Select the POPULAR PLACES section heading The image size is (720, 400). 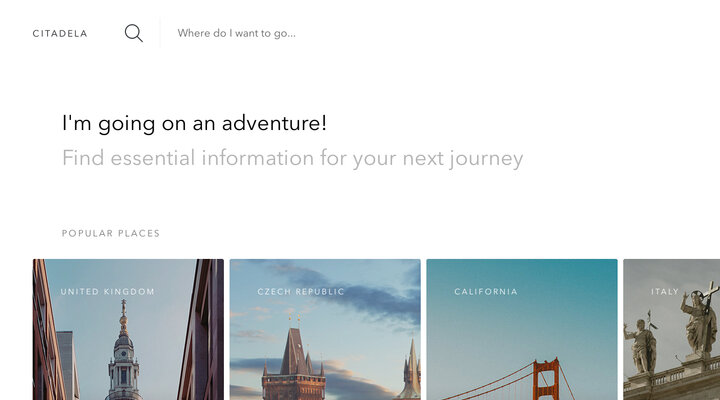click(111, 233)
